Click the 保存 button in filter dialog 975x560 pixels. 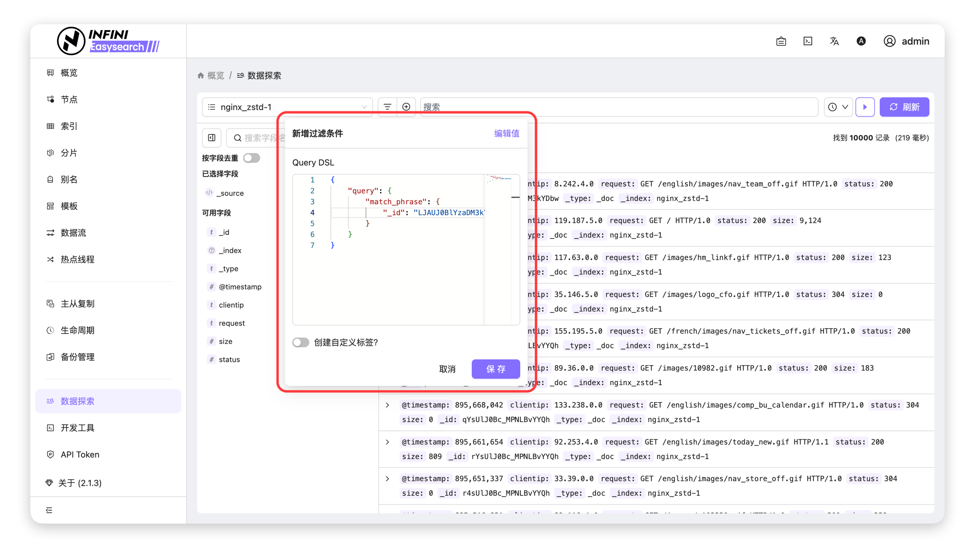[x=495, y=369]
